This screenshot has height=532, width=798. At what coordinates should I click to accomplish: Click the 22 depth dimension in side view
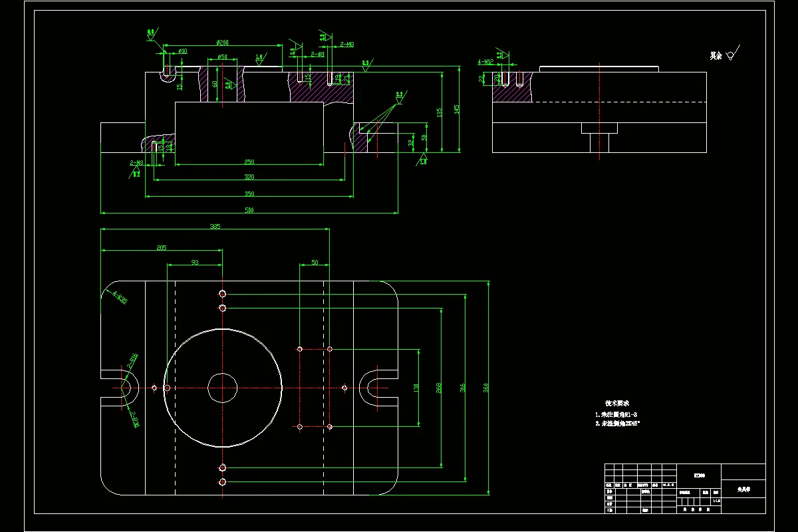point(481,78)
